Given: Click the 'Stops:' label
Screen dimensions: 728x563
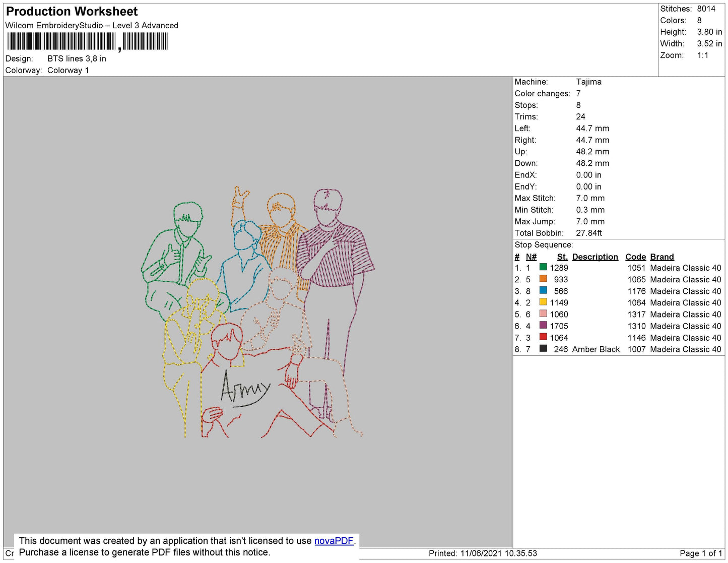Looking at the screenshot, I should (526, 105).
